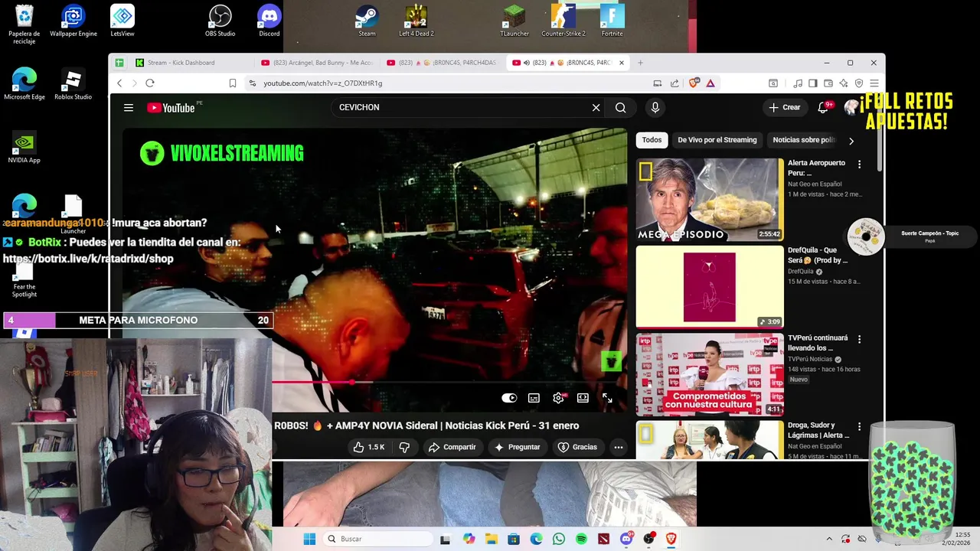The height and width of the screenshot is (551, 980).
Task: Dislike the video
Action: [404, 447]
